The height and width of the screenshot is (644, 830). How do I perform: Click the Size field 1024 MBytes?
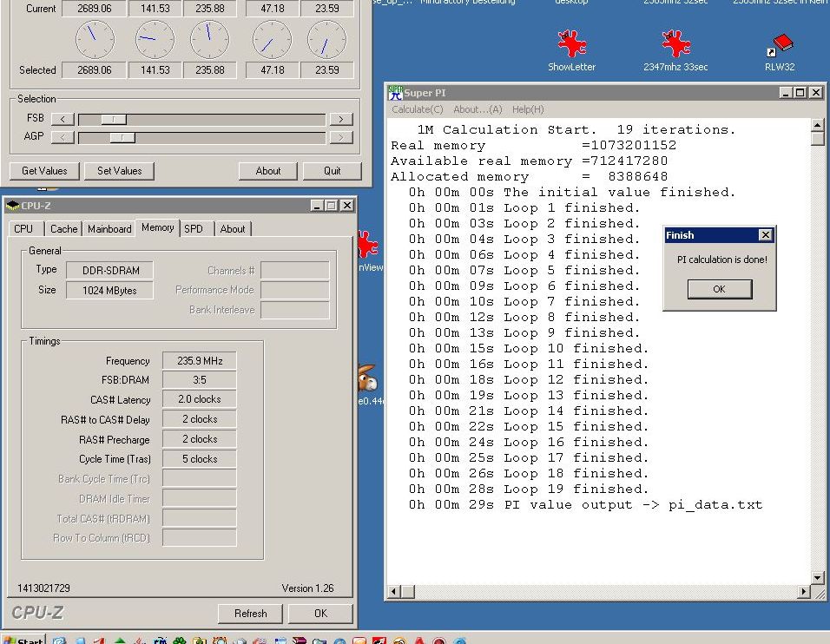(110, 290)
